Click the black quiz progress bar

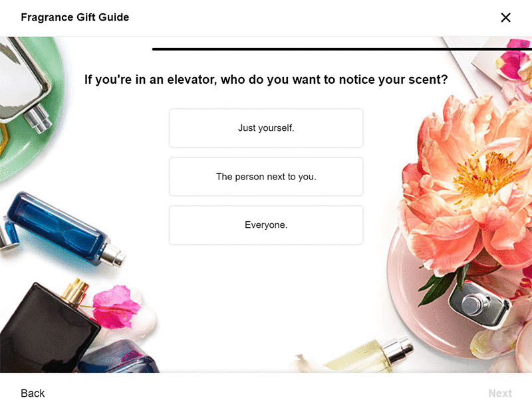342,49
